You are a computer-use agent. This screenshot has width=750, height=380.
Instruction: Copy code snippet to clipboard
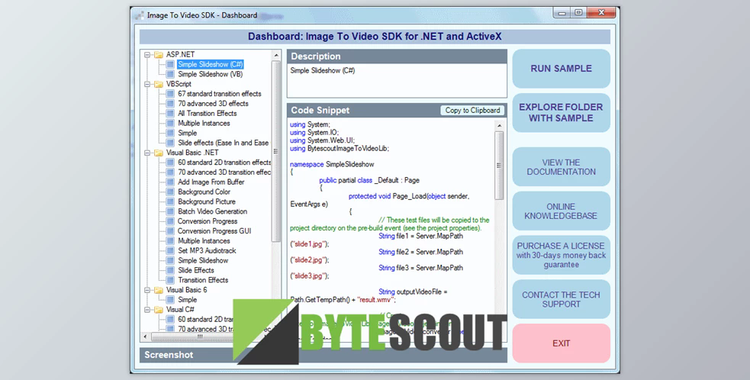tap(472, 110)
